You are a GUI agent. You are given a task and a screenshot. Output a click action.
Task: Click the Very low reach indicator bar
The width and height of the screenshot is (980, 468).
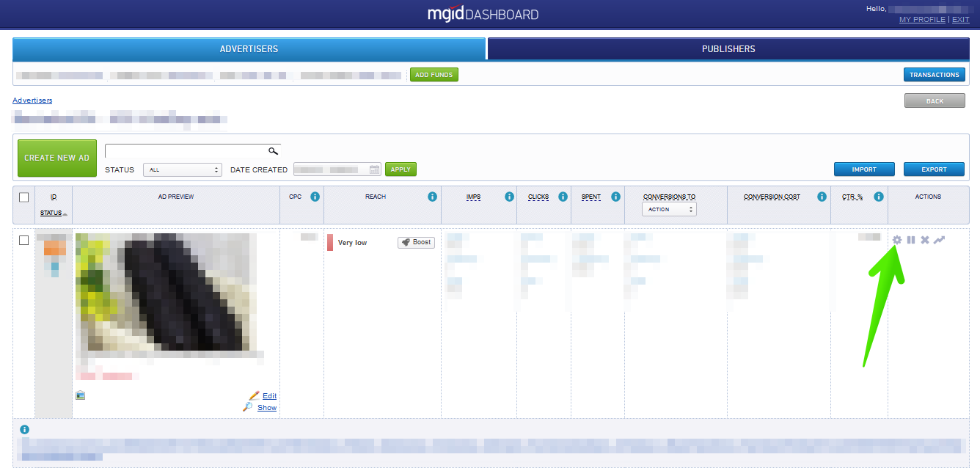tap(330, 243)
